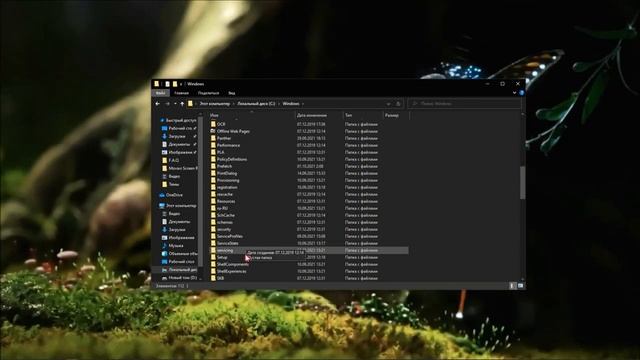The image size is (640, 360).
Task: Select the Provisioning folder
Action: (x=228, y=180)
